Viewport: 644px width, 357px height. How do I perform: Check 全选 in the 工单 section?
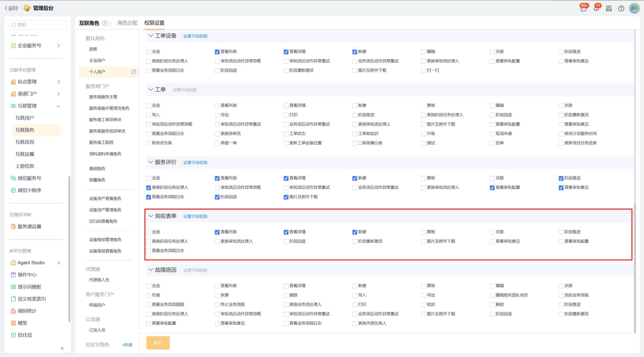coord(148,106)
